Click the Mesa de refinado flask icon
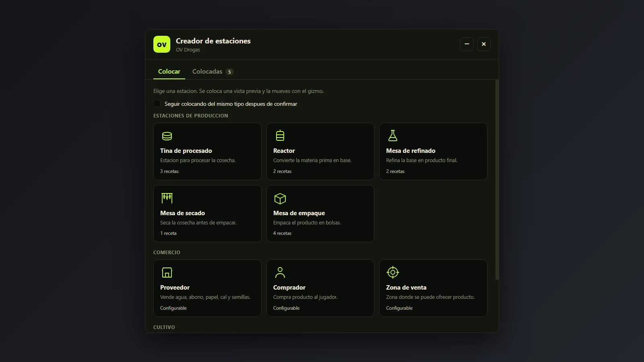The width and height of the screenshot is (644, 362). coord(393,136)
